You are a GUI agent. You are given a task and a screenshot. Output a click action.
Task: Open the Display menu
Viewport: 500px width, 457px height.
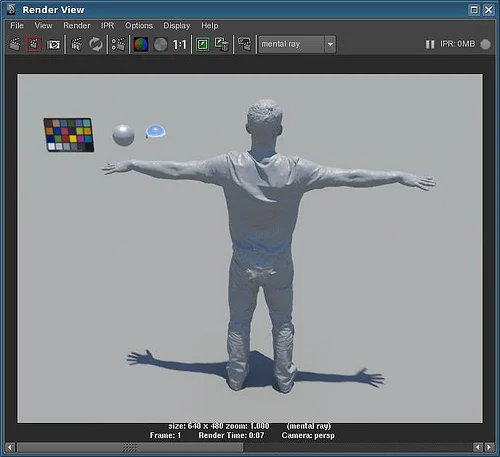point(177,26)
